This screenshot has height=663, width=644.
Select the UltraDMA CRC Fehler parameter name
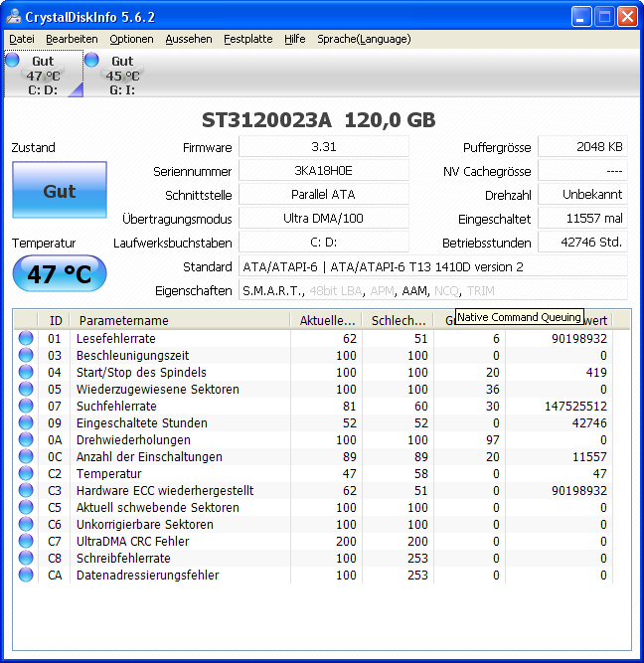point(133,541)
